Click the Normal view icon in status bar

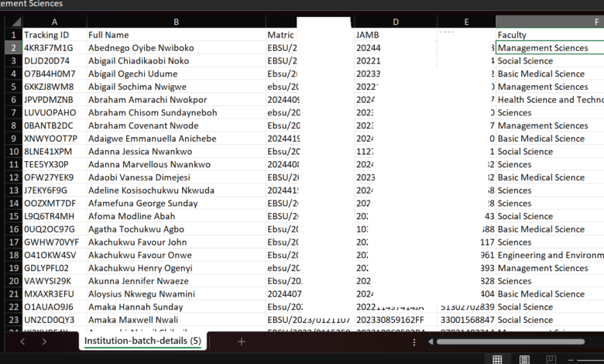point(497,359)
